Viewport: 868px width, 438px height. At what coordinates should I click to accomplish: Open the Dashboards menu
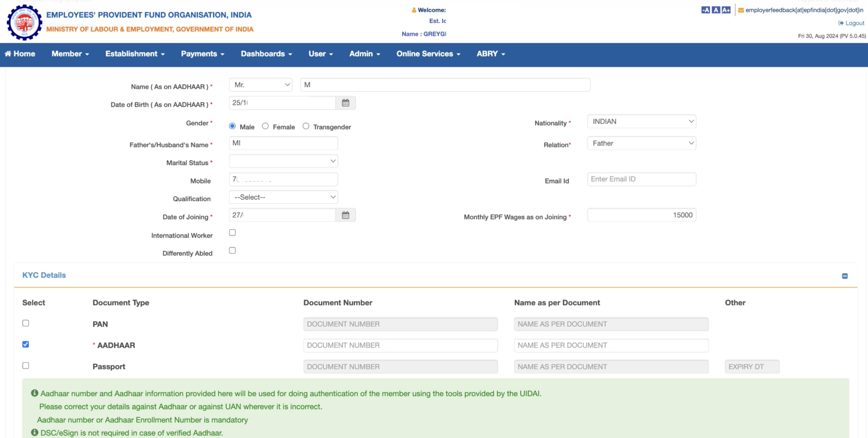(266, 54)
